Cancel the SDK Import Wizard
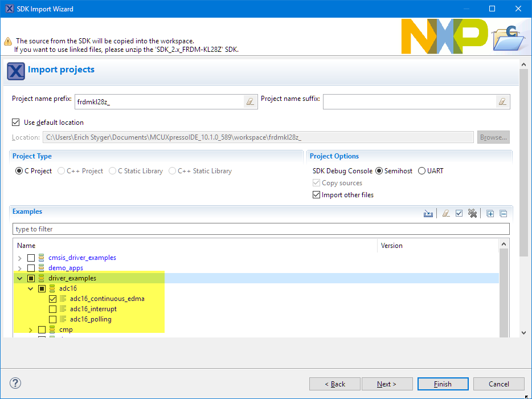 point(499,384)
